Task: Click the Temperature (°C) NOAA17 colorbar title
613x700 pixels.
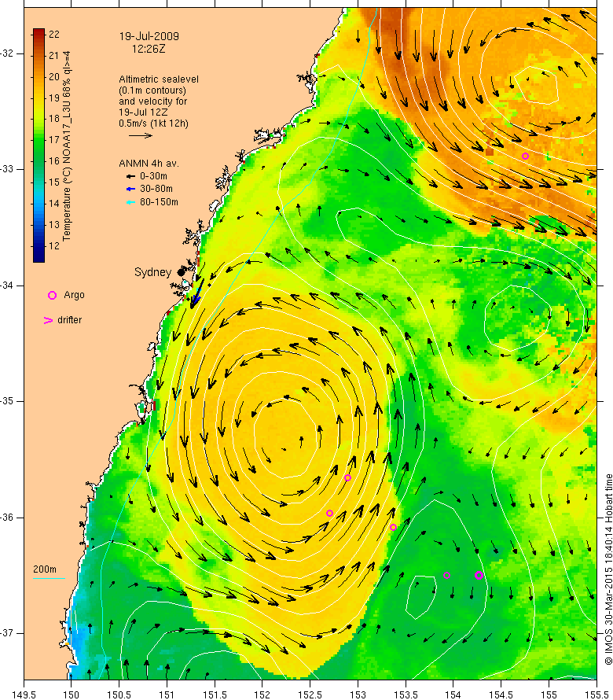Action: point(67,146)
